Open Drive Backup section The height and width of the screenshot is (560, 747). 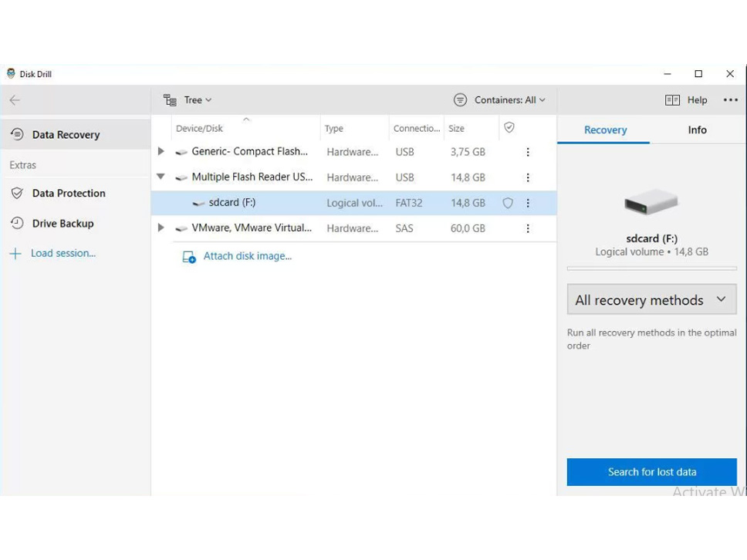[76, 224]
